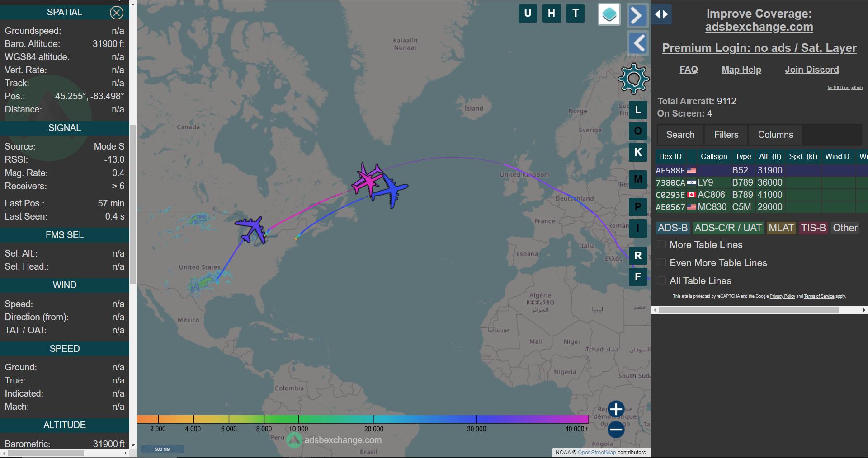Toggle sidebar with the double-arrow button

[x=661, y=14]
